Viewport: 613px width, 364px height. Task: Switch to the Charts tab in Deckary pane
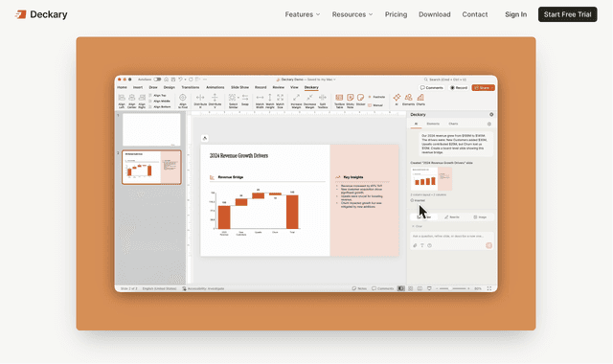453,124
